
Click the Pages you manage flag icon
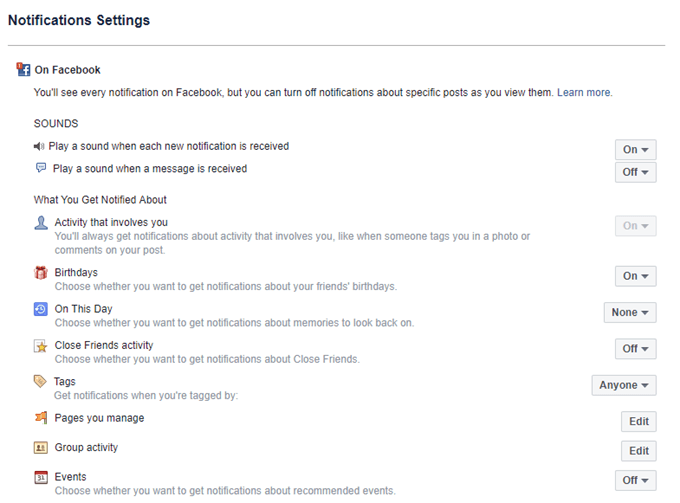click(x=41, y=418)
